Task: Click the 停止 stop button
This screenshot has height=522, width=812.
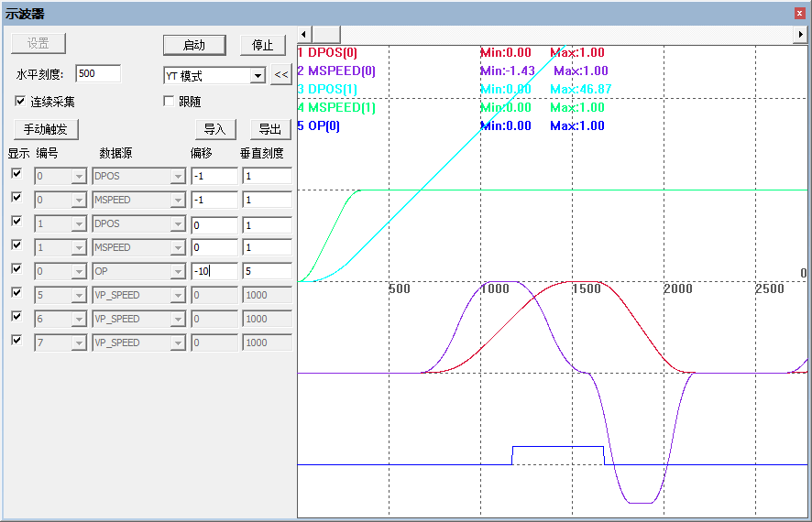Action: coord(262,45)
